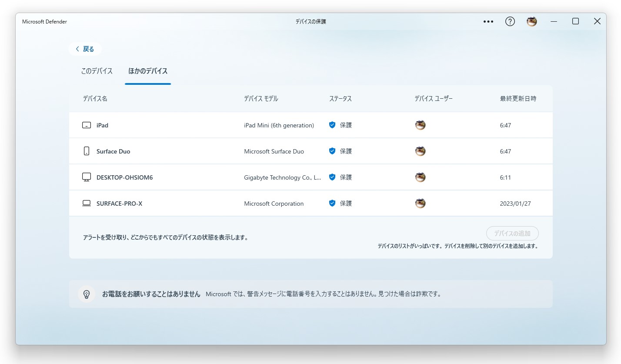This screenshot has width=621, height=364.
Task: Click the device user avatar for iPad
Action: click(x=420, y=125)
